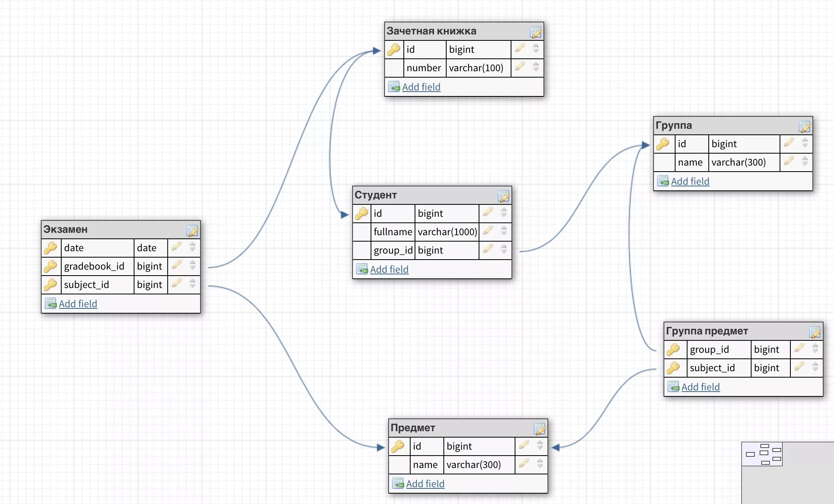Edit the Экзамен table header icon
Viewport: 834px width, 504px height.
[192, 230]
